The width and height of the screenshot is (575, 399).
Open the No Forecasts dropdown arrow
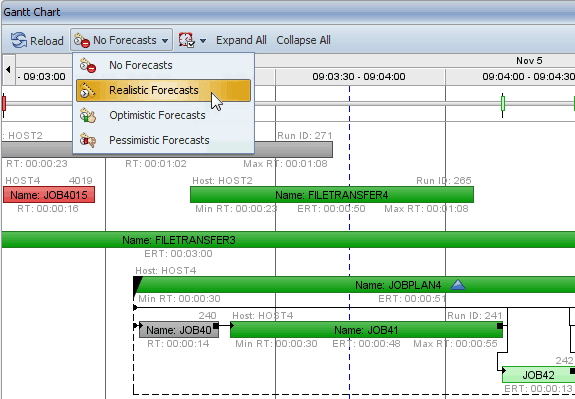(165, 41)
